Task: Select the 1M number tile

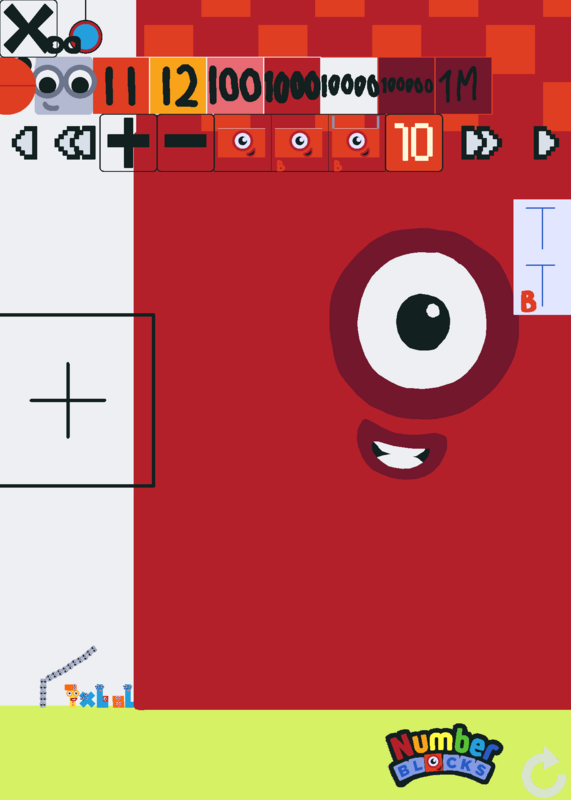Action: (x=463, y=85)
